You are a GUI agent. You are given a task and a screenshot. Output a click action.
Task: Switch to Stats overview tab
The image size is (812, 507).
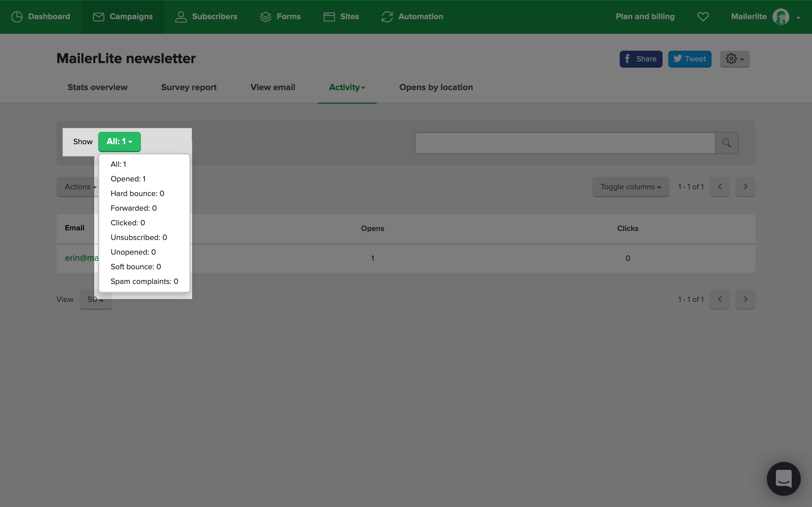97,87
